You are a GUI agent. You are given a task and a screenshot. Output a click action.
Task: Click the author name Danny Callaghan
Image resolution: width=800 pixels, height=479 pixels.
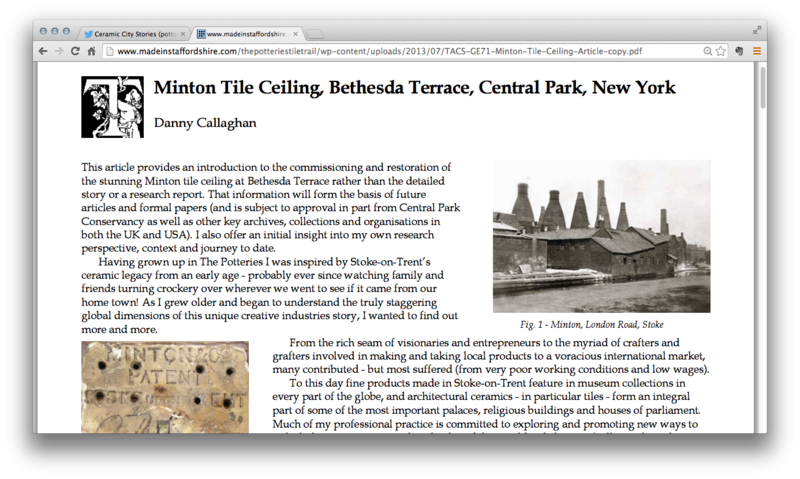(x=205, y=122)
